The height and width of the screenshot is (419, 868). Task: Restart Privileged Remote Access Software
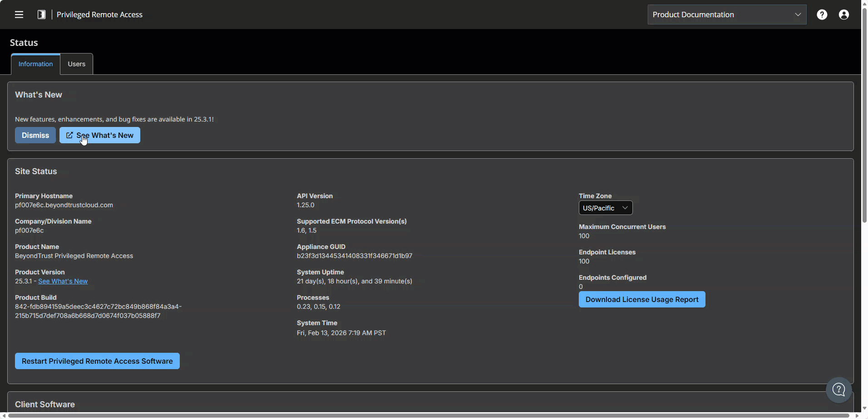click(x=97, y=361)
